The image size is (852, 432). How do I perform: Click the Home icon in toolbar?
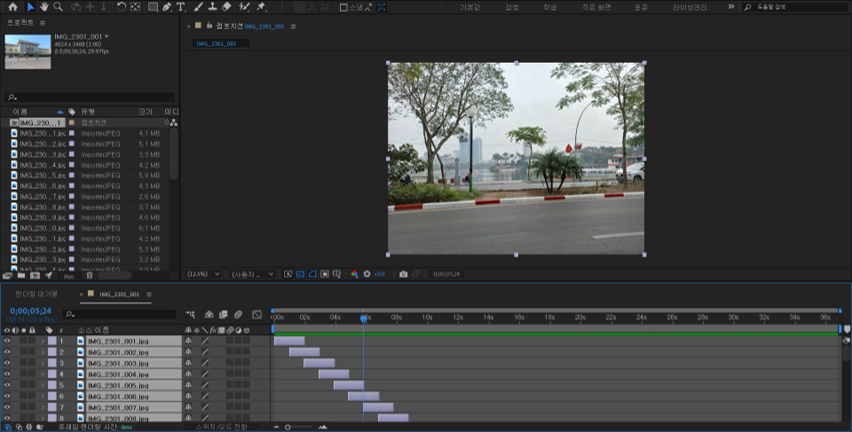pyautogui.click(x=13, y=7)
